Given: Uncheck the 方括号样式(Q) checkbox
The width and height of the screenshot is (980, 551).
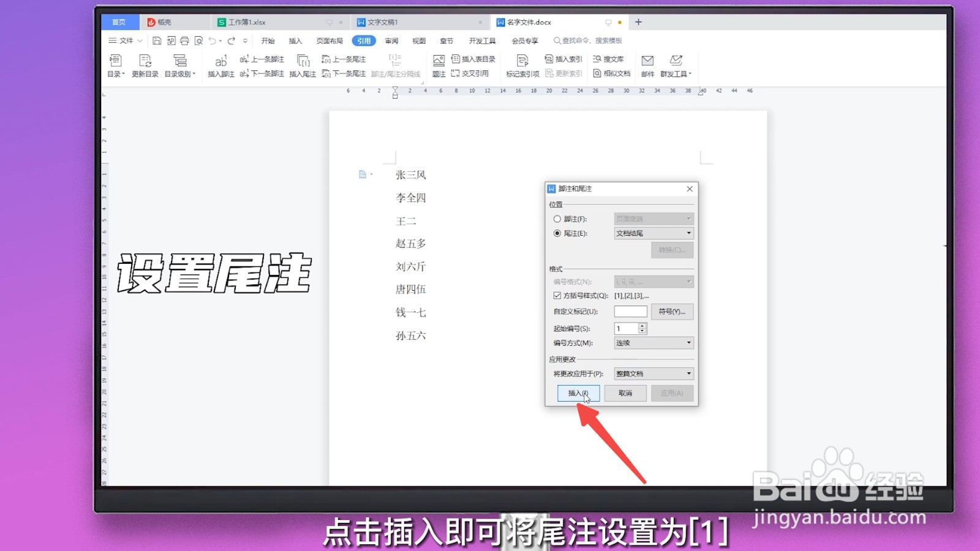Looking at the screenshot, I should point(556,295).
